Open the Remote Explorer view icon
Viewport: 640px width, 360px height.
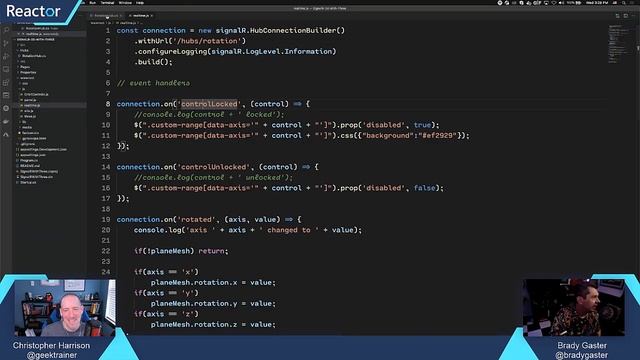(x=6, y=69)
